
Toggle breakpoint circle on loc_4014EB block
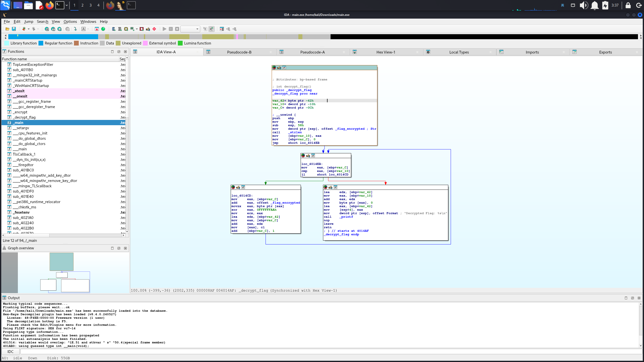pos(303,156)
